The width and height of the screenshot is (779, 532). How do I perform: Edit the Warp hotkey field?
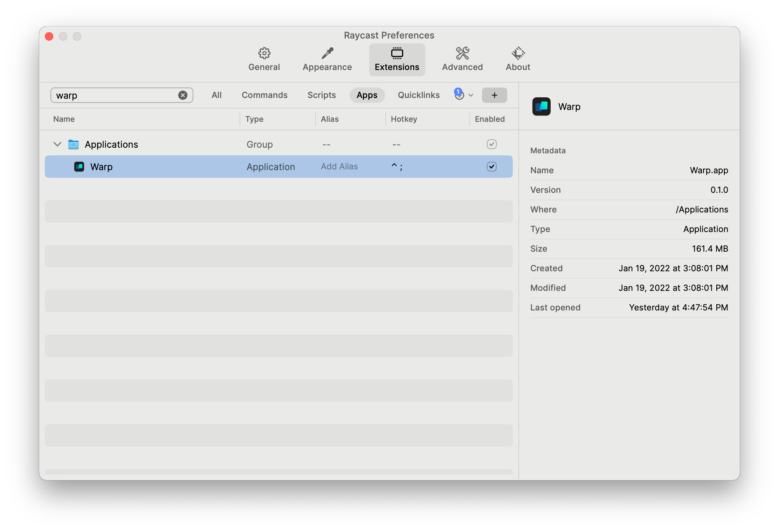[397, 167]
